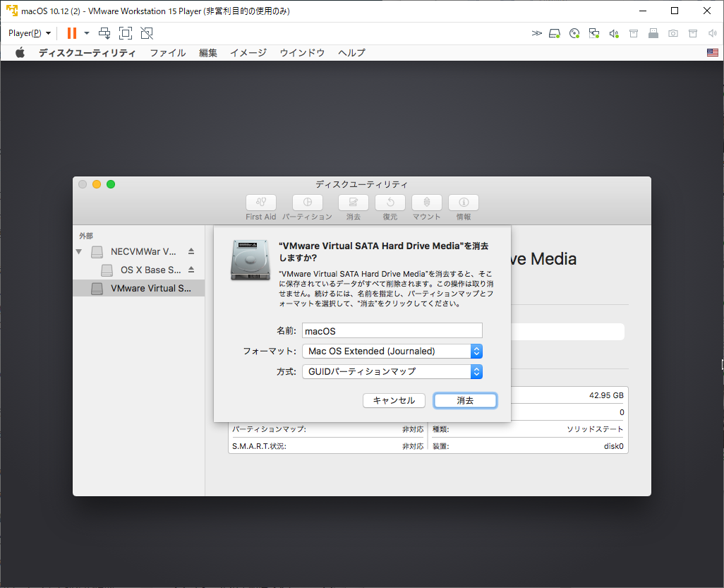724x588 pixels.
Task: Click the First Aid toolbar icon
Action: [x=261, y=203]
